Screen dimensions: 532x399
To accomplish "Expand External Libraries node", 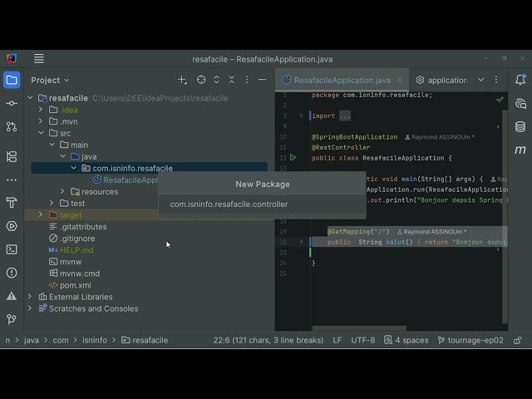I will (x=30, y=297).
